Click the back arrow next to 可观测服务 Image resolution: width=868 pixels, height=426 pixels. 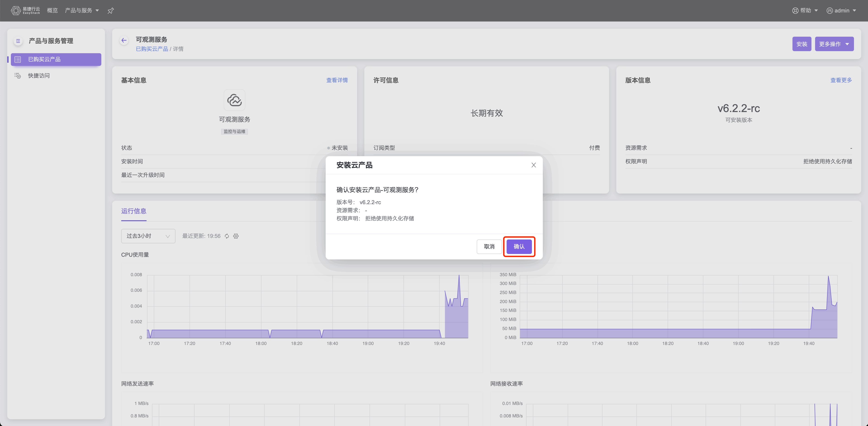point(124,41)
